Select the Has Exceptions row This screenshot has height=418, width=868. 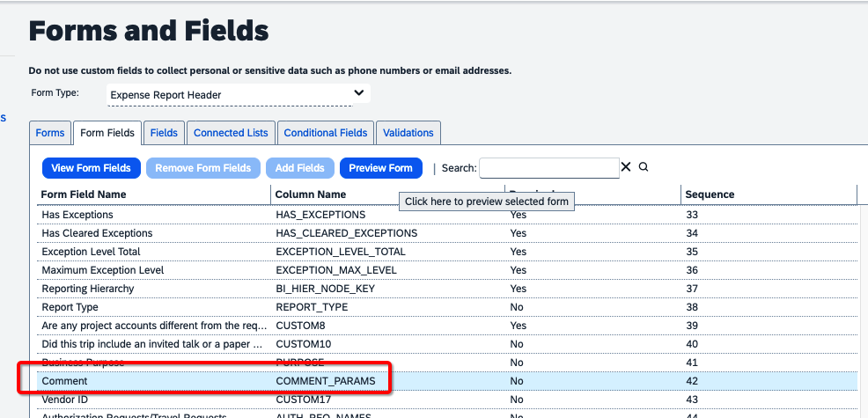click(447, 214)
